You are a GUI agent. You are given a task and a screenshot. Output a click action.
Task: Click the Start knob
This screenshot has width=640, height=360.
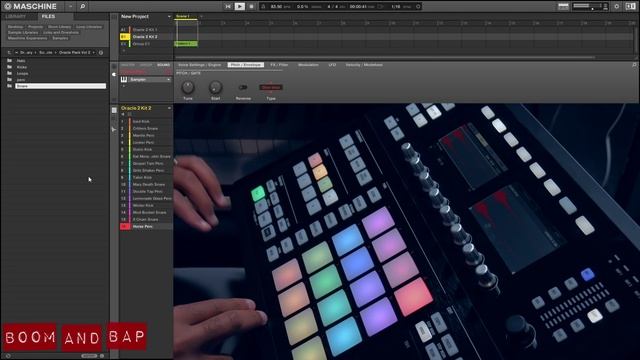click(x=216, y=87)
